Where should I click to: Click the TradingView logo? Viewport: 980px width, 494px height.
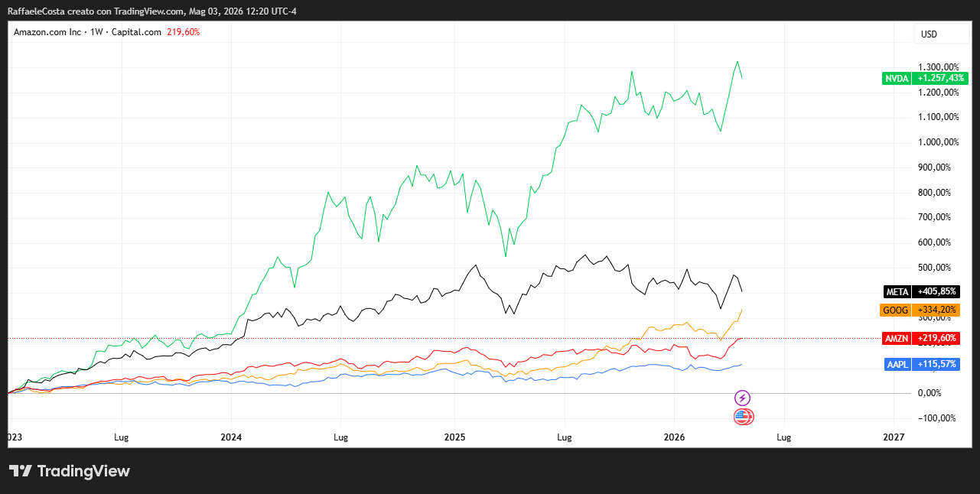70,471
